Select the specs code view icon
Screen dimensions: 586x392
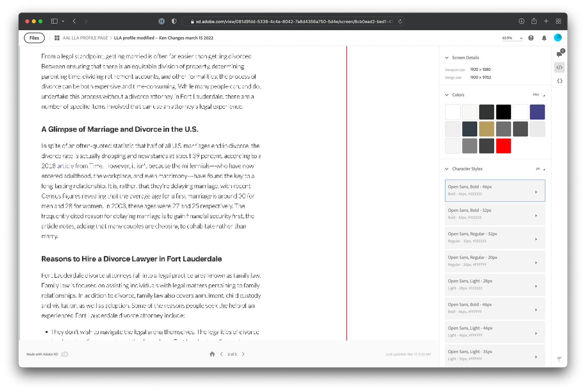click(559, 67)
